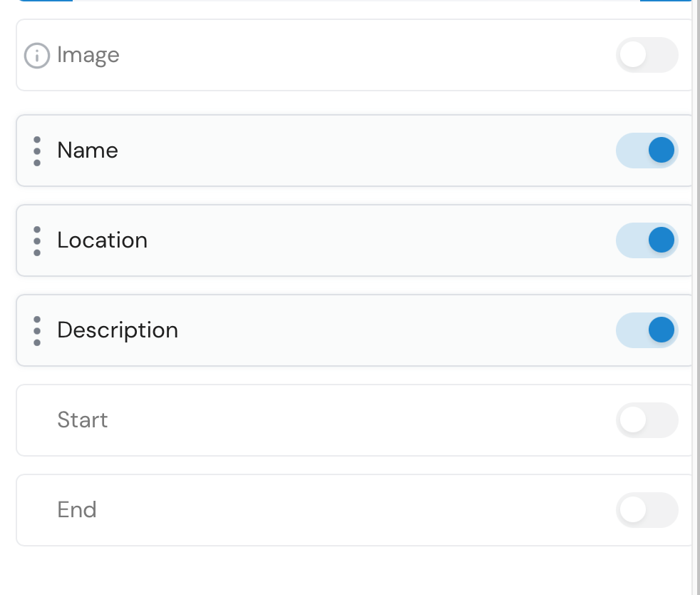This screenshot has height=595, width=700.
Task: Click the vertical scrollbar on the right
Action: pos(696,285)
